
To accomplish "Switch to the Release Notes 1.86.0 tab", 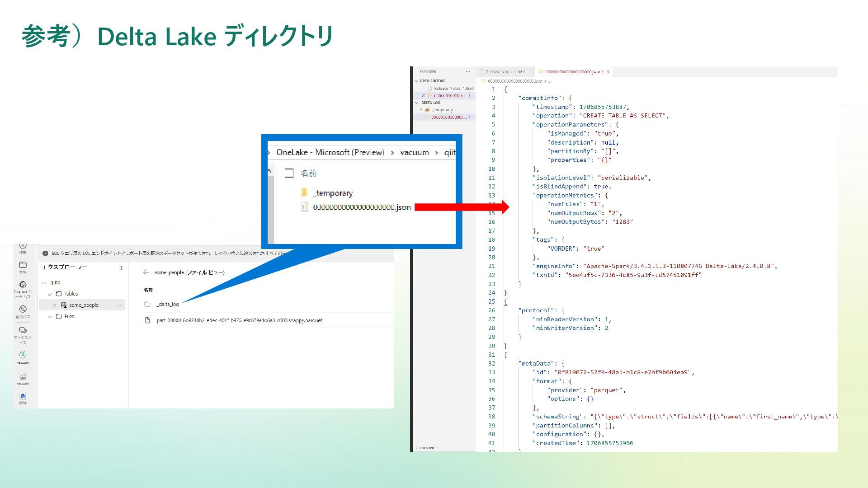I will click(x=505, y=72).
